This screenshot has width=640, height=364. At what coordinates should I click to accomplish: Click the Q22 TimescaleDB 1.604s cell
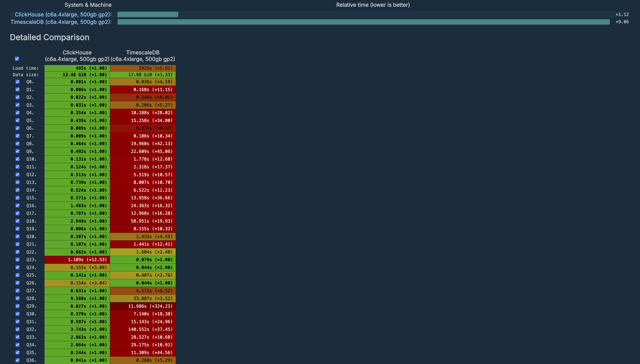pyautogui.click(x=143, y=252)
